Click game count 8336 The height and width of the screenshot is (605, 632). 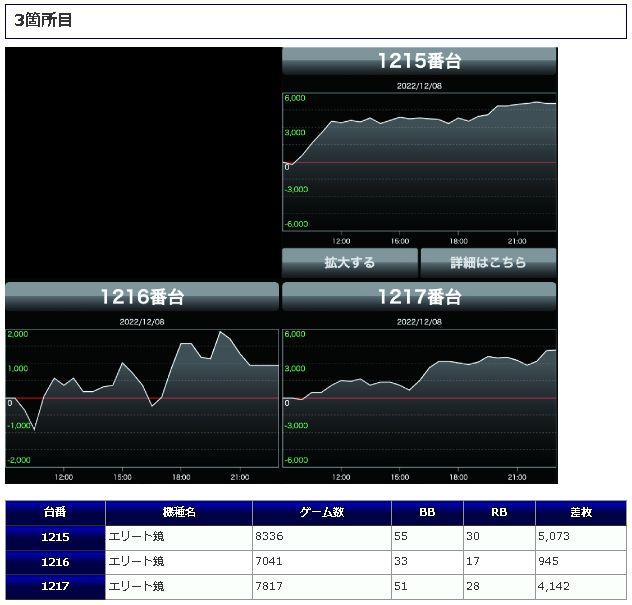pos(269,536)
